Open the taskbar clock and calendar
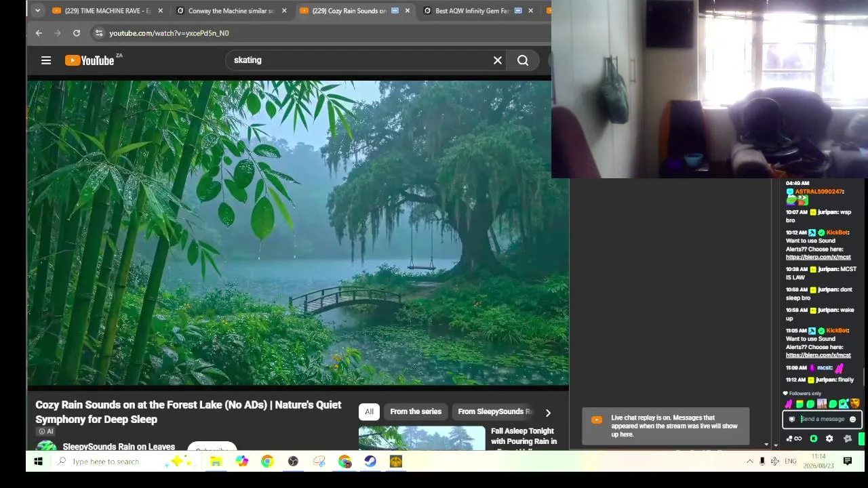The height and width of the screenshot is (488, 868). 818,462
